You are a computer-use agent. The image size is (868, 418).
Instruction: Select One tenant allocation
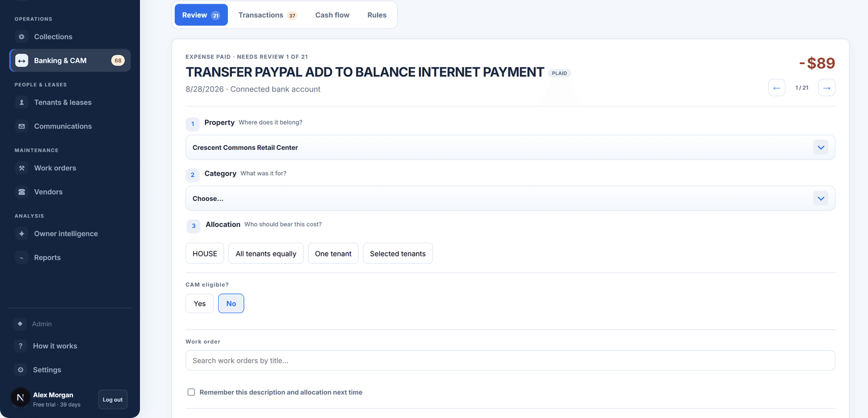coord(333,254)
